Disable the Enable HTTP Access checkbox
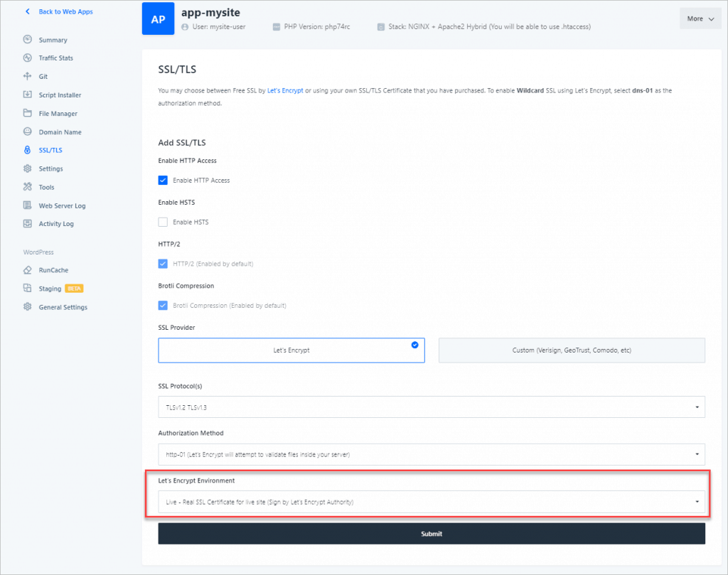Image resolution: width=728 pixels, height=575 pixels. point(163,181)
